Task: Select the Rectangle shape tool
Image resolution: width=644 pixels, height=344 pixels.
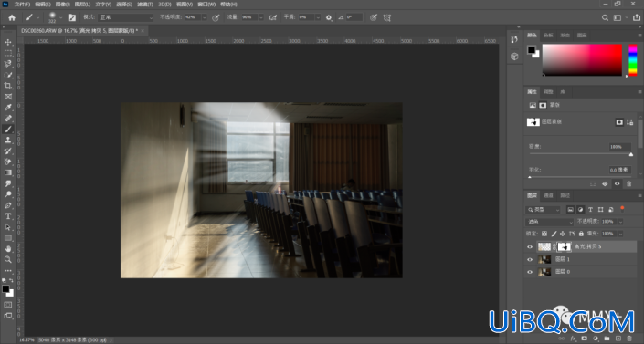Action: [8, 238]
